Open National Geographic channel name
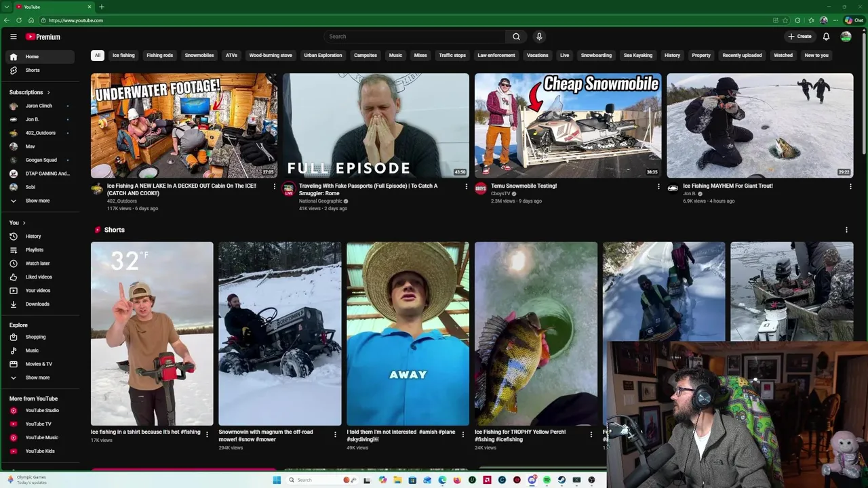This screenshot has width=868, height=488. point(321,201)
